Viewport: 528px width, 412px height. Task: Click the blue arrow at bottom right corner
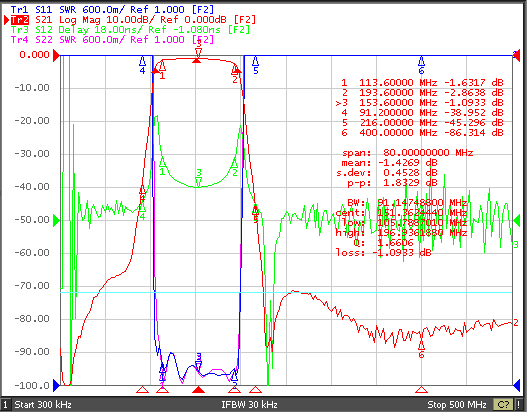[x=517, y=385]
